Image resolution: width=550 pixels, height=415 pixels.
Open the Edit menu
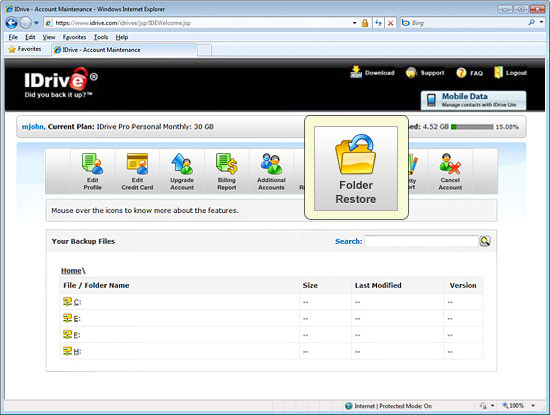30,37
